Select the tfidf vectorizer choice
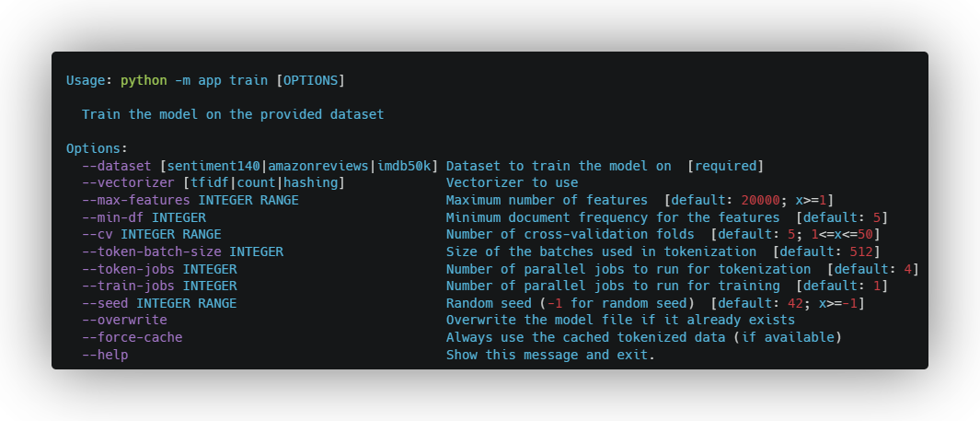This screenshot has height=421, width=980. coord(209,182)
